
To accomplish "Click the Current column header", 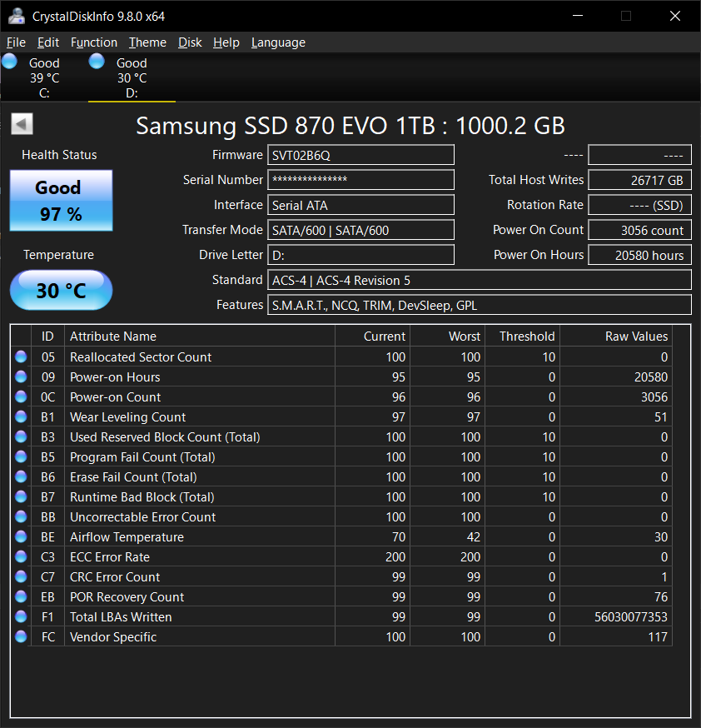I will pos(372,337).
